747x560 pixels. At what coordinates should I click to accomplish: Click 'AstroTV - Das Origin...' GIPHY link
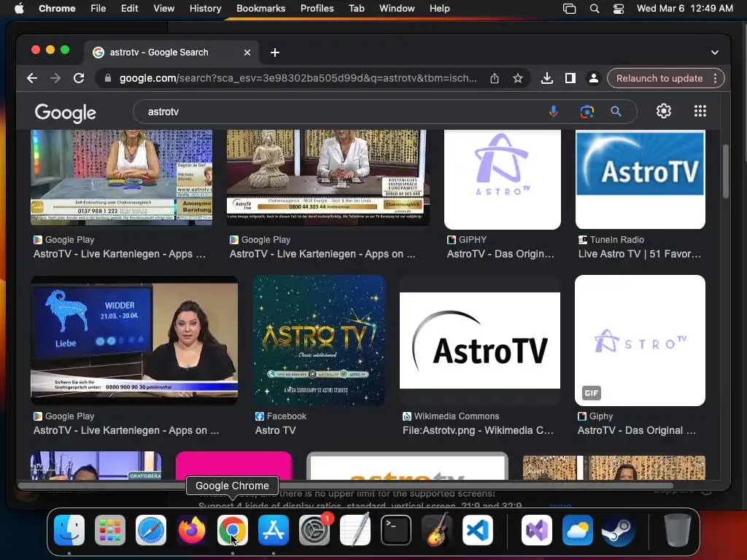pyautogui.click(x=500, y=254)
